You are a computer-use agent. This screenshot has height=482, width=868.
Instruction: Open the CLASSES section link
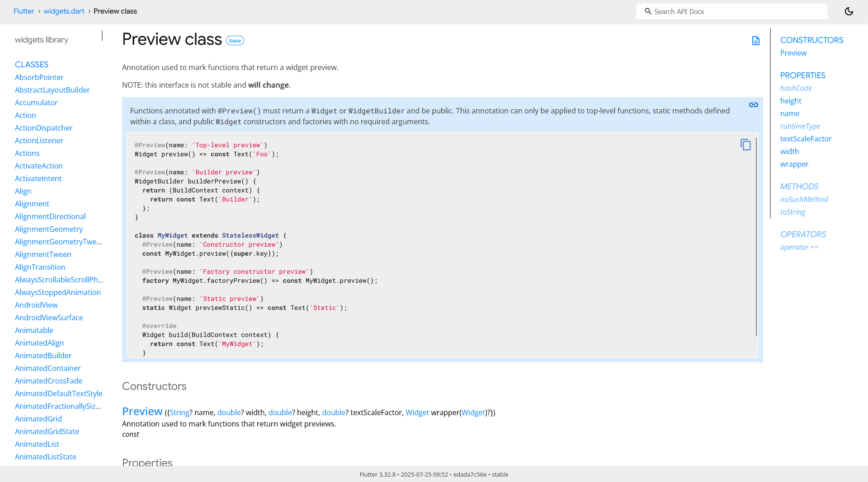coord(32,65)
